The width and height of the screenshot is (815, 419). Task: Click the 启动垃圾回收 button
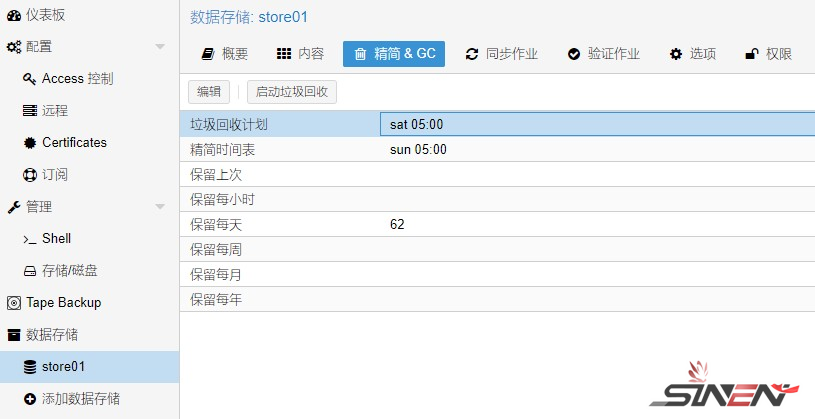(x=292, y=92)
